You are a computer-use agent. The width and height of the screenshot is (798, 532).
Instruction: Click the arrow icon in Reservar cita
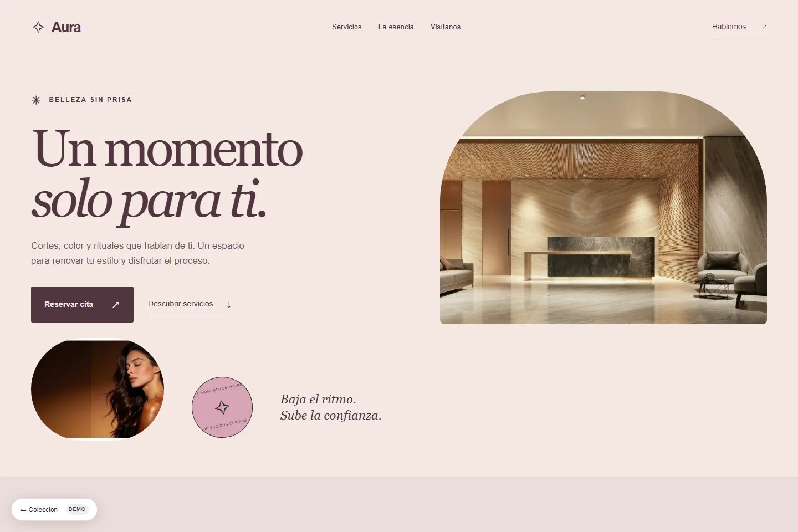coord(116,304)
